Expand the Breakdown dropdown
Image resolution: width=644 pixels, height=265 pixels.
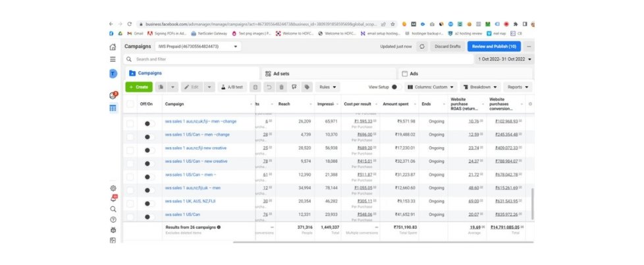point(480,86)
